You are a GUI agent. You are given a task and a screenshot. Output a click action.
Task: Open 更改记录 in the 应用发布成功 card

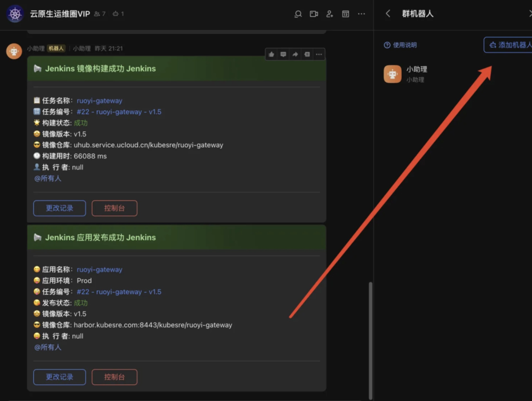pyautogui.click(x=60, y=377)
